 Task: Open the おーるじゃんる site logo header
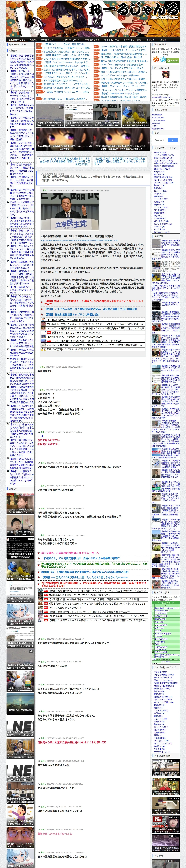click(x=93, y=19)
